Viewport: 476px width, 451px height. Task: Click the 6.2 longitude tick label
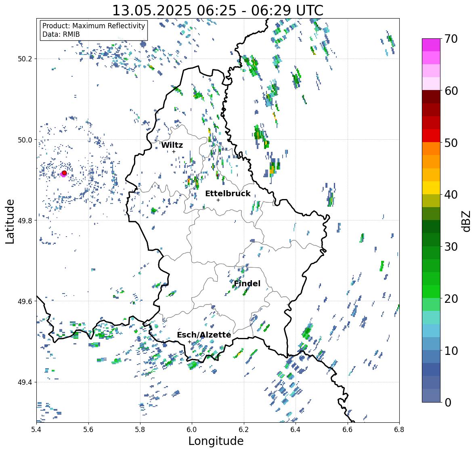click(x=244, y=430)
